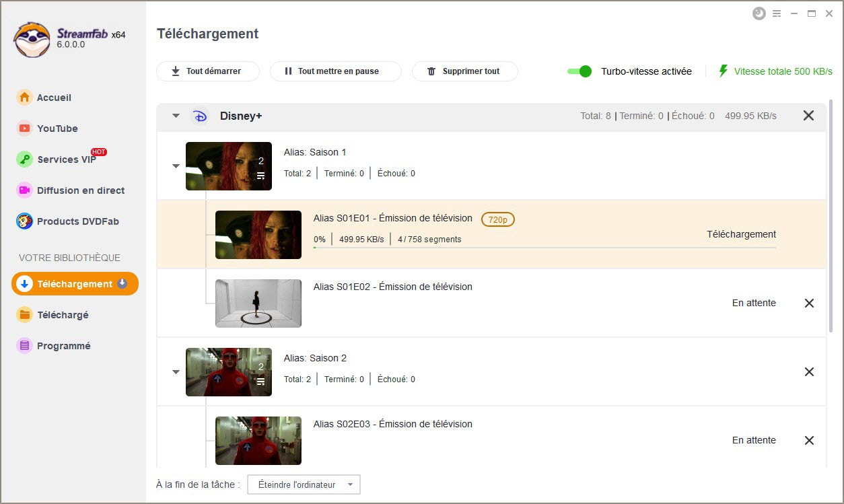The height and width of the screenshot is (504, 844).
Task: Click the Accueil house icon
Action: click(x=24, y=98)
